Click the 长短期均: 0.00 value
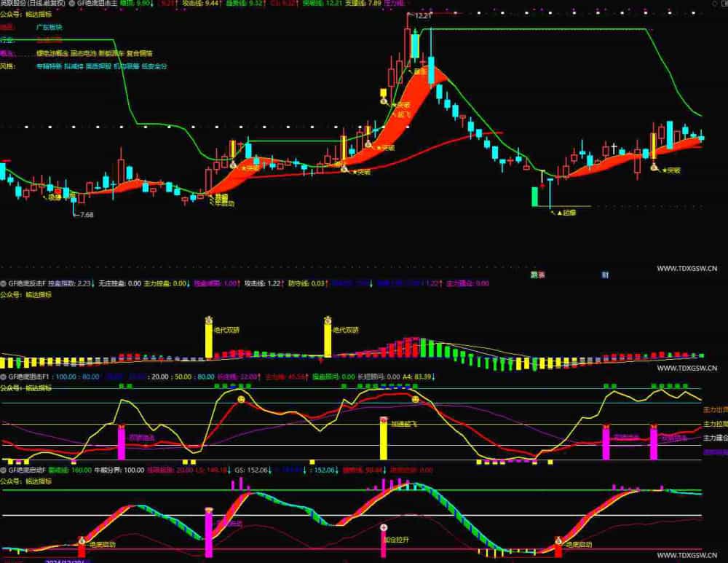Screen dimensions: 728x563 click(379, 377)
